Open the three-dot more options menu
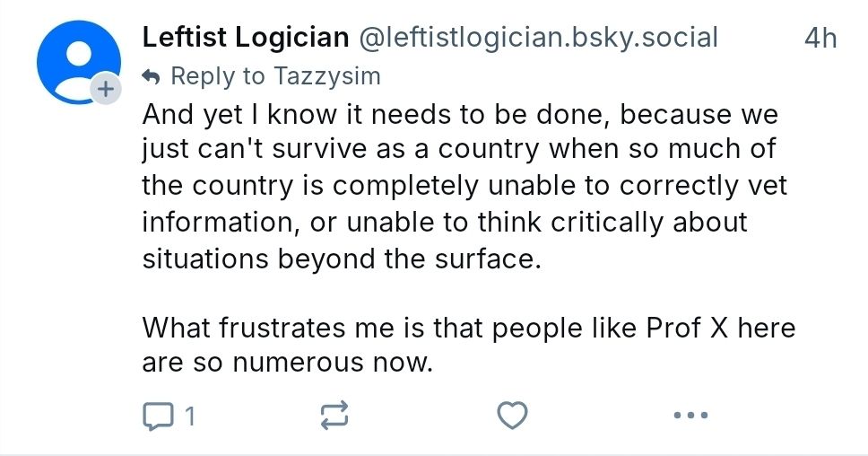868x456 pixels. (x=690, y=416)
